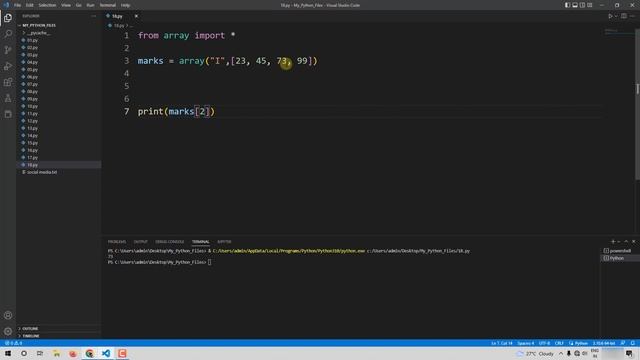Maximize the terminal panel size
This screenshot has width=640, height=360.
coord(626,242)
